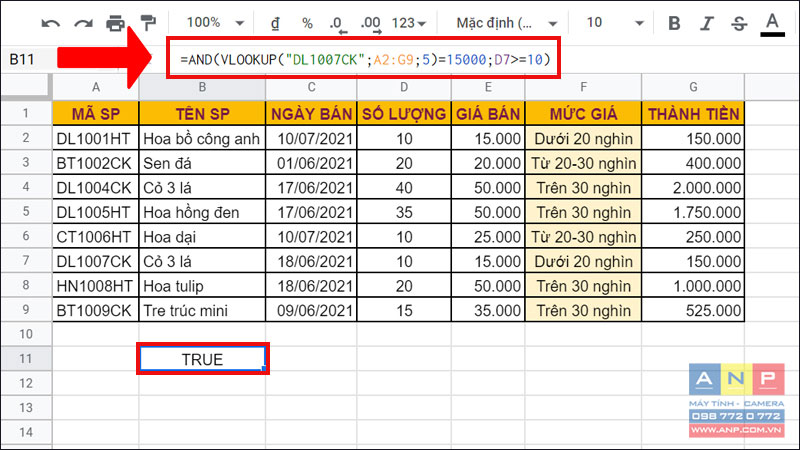Select the TRUE result cell B11
800x450 pixels.
[x=203, y=359]
